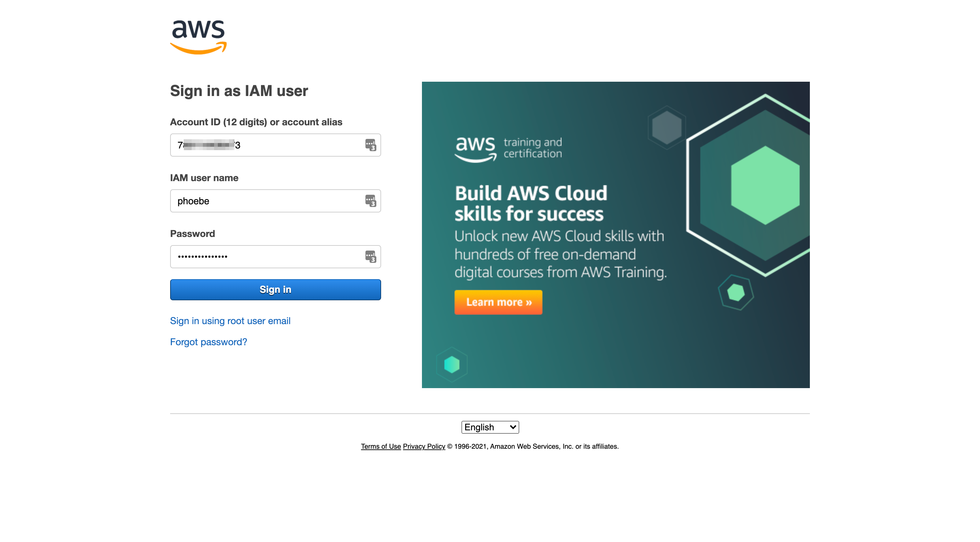Click the Password label
The image size is (980, 542).
coord(193,234)
